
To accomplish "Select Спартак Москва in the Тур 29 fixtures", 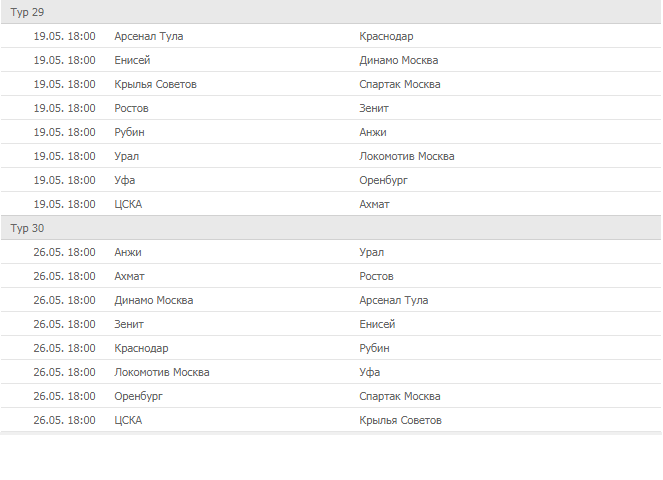I will (400, 84).
